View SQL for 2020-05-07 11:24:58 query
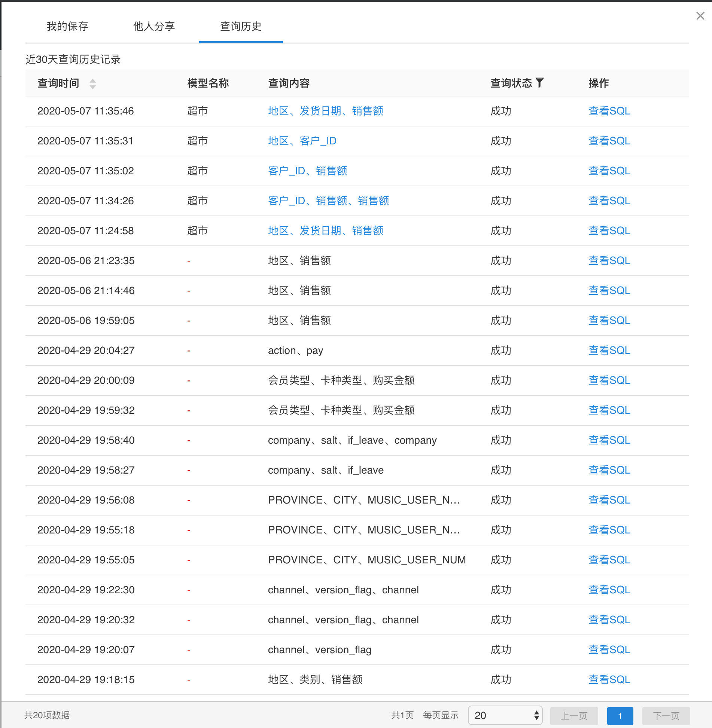Viewport: 712px width, 728px height. [609, 231]
